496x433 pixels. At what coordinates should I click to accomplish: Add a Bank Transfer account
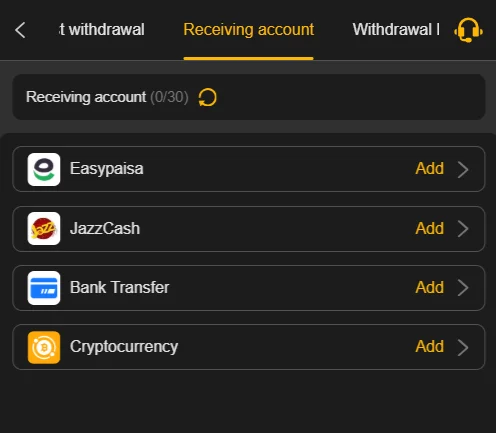[429, 287]
